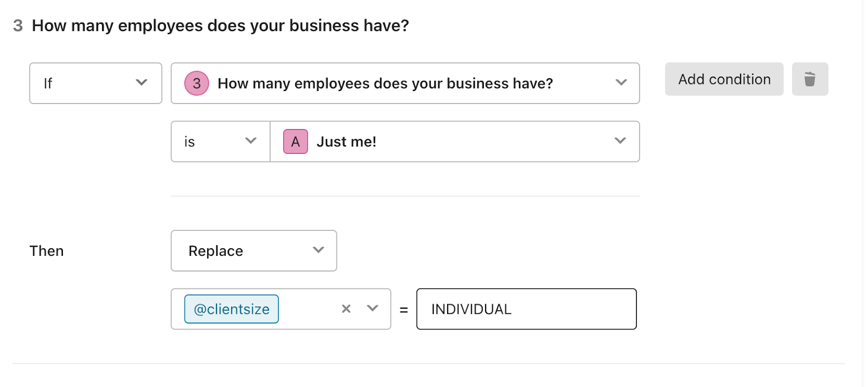Click the Add condition button

pos(724,79)
